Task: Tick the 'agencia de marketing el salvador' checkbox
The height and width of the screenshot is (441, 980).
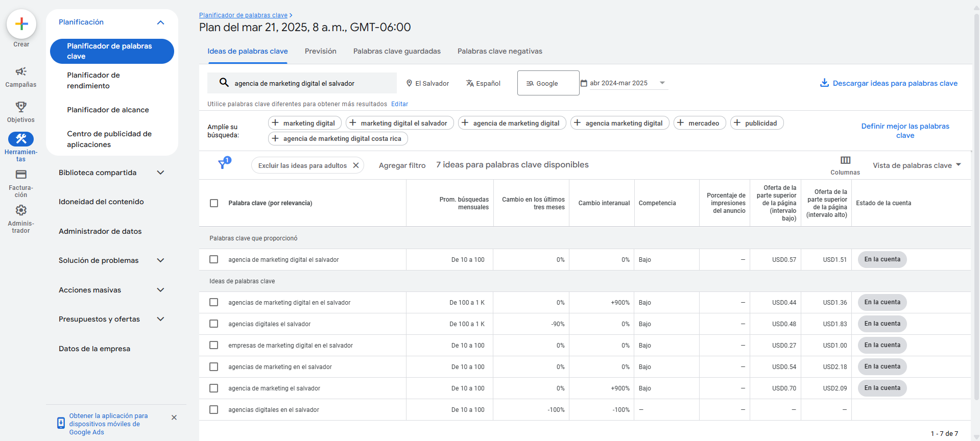Action: coord(214,388)
